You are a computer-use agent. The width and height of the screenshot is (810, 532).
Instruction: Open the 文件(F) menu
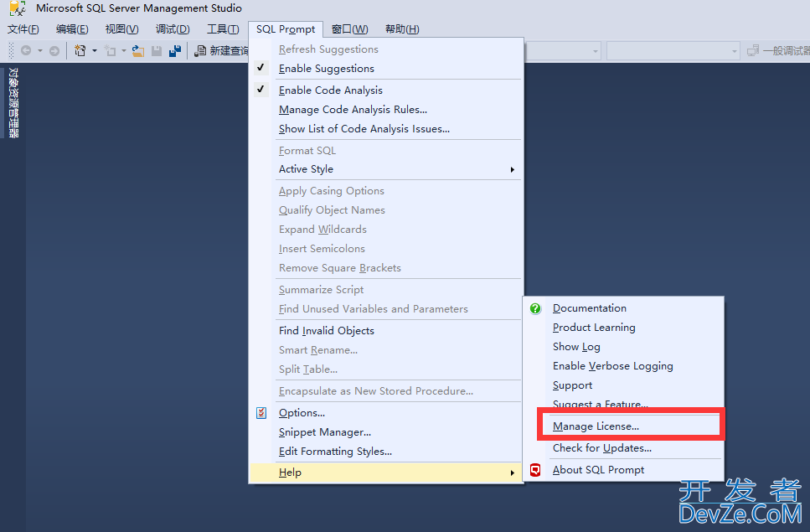23,29
